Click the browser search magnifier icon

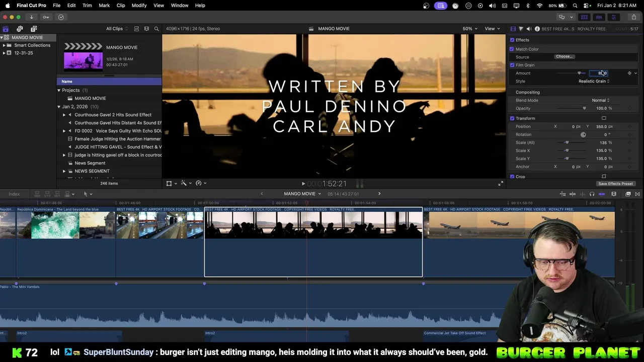156,29
